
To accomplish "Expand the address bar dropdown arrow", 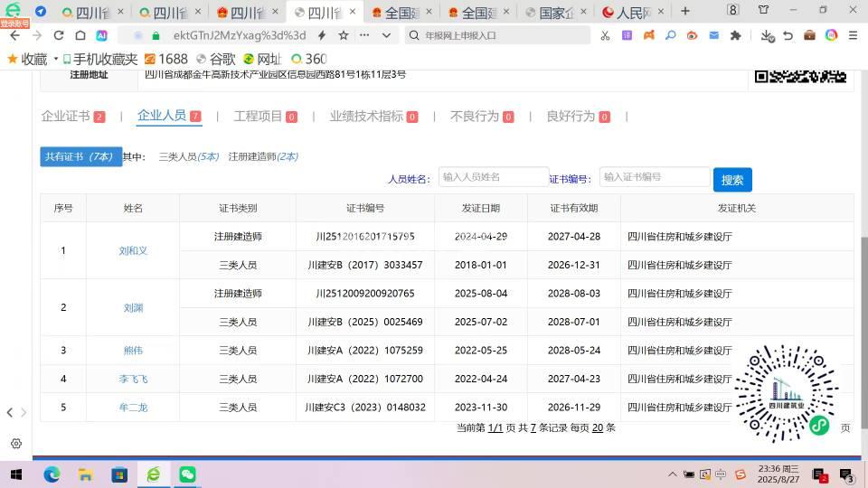I will click(x=387, y=35).
